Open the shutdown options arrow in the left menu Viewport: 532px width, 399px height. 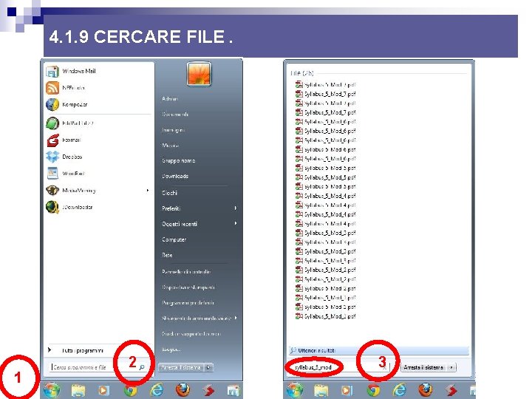point(208,367)
